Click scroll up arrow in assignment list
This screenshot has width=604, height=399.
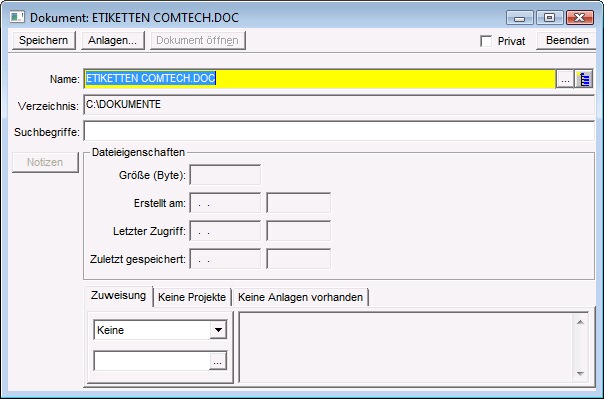[581, 322]
